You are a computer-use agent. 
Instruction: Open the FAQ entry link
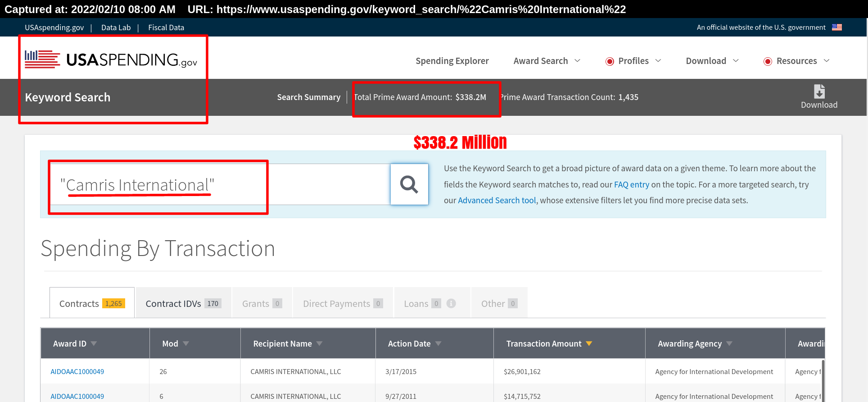click(x=632, y=184)
